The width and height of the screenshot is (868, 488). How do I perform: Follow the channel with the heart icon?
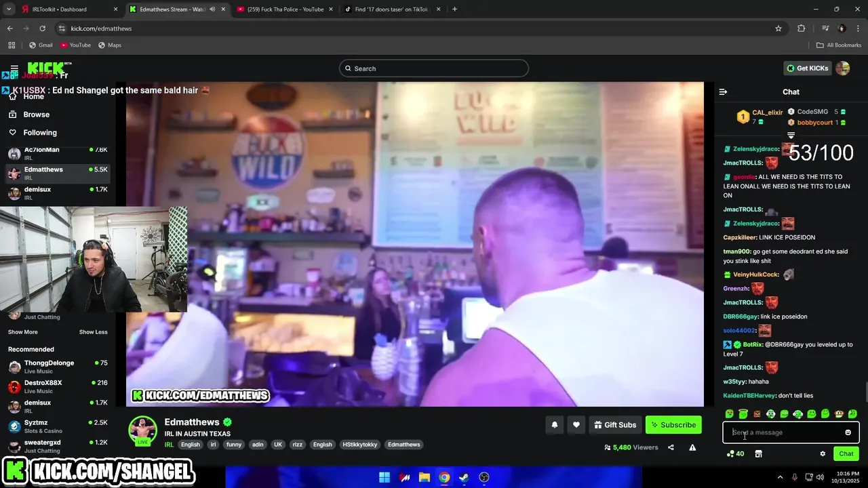point(576,425)
